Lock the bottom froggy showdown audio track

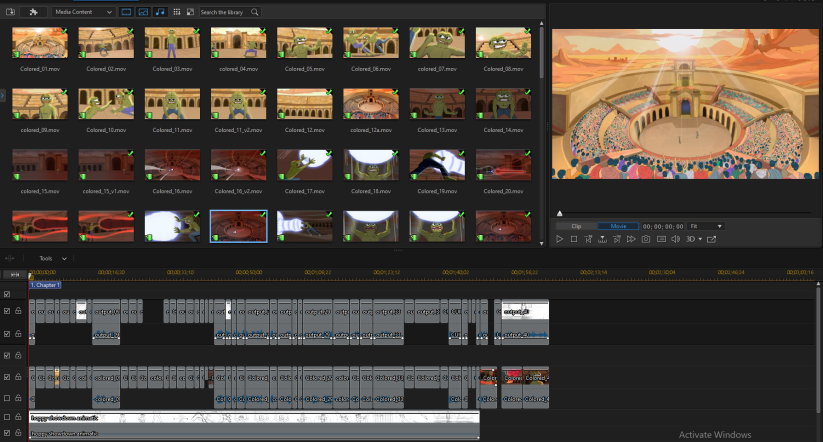(18, 433)
